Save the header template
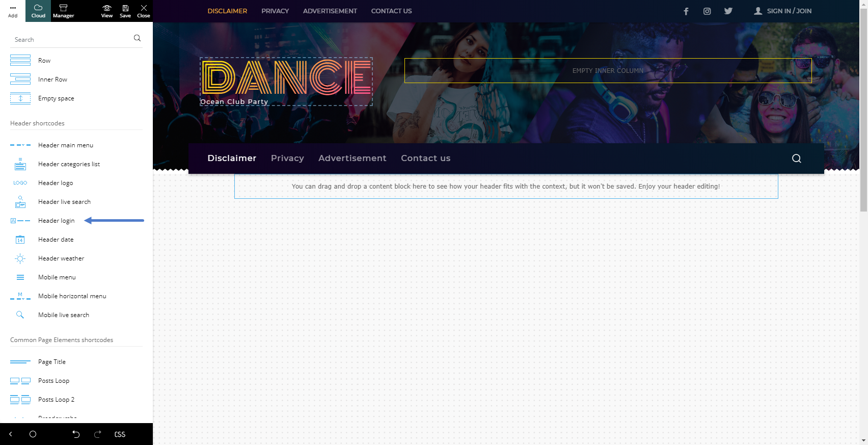This screenshot has width=868, height=445. click(125, 11)
